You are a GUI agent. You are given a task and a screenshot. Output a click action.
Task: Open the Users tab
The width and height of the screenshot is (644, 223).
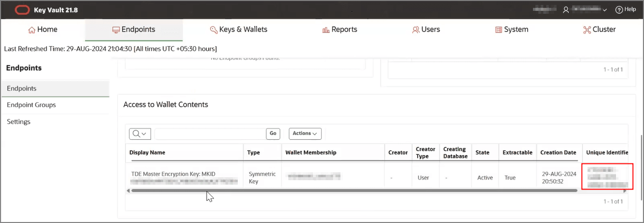click(x=426, y=30)
